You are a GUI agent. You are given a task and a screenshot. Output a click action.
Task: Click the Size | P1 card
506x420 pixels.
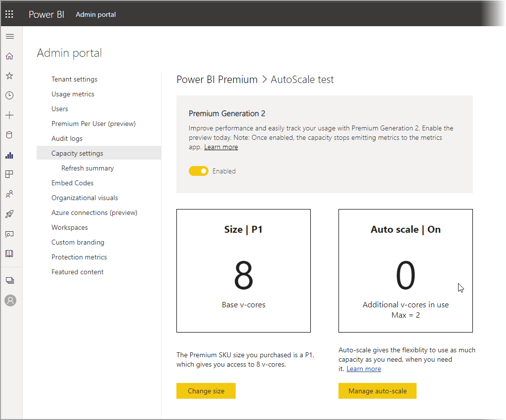point(244,271)
